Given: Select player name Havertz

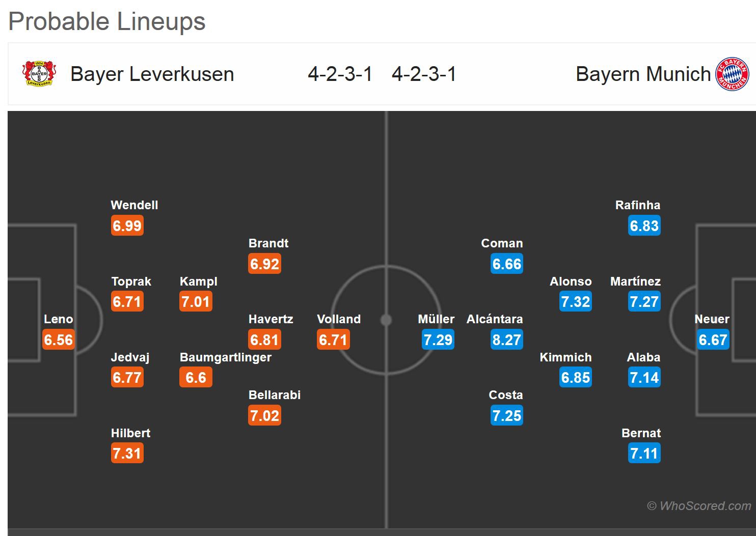Looking at the screenshot, I should pyautogui.click(x=271, y=319).
